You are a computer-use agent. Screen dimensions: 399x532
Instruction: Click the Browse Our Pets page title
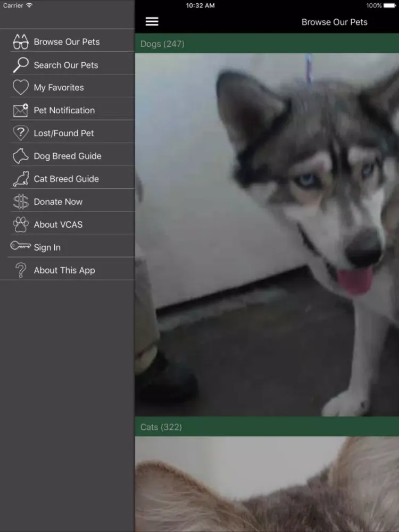[x=334, y=22]
